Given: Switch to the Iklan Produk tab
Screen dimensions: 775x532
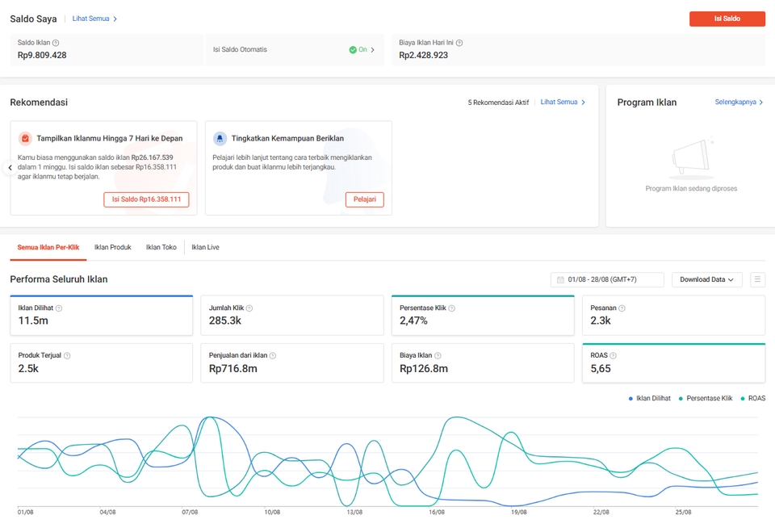Looking at the screenshot, I should (x=112, y=247).
